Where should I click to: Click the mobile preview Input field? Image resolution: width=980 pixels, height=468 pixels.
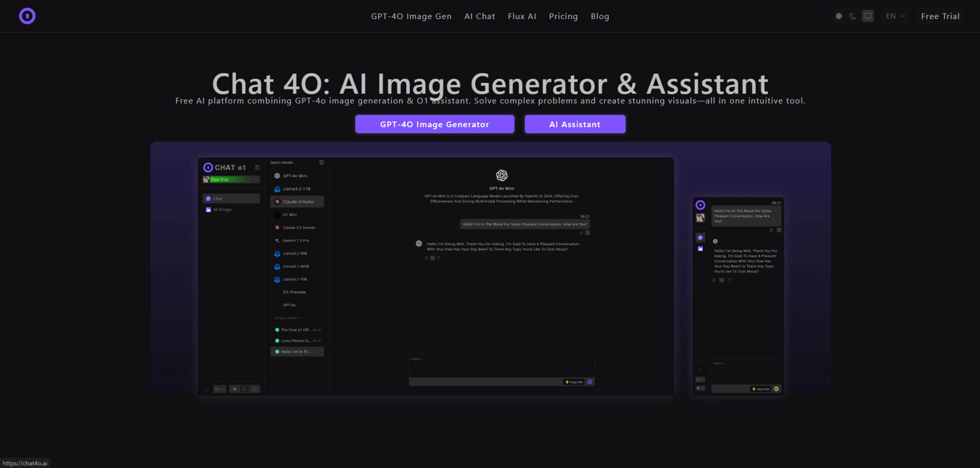[746, 371]
